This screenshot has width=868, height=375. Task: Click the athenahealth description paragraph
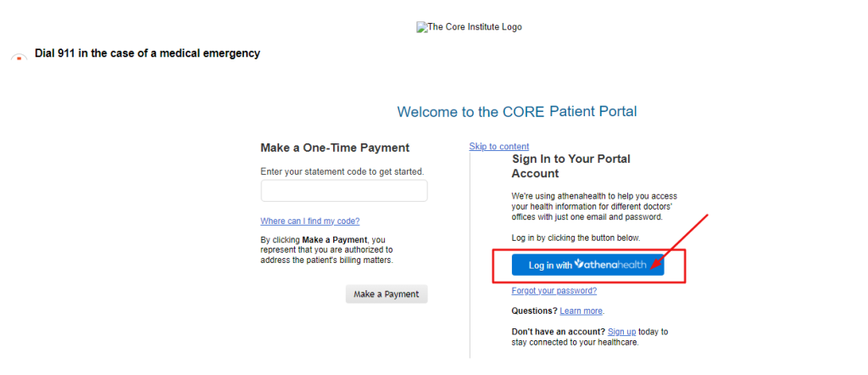(594, 207)
